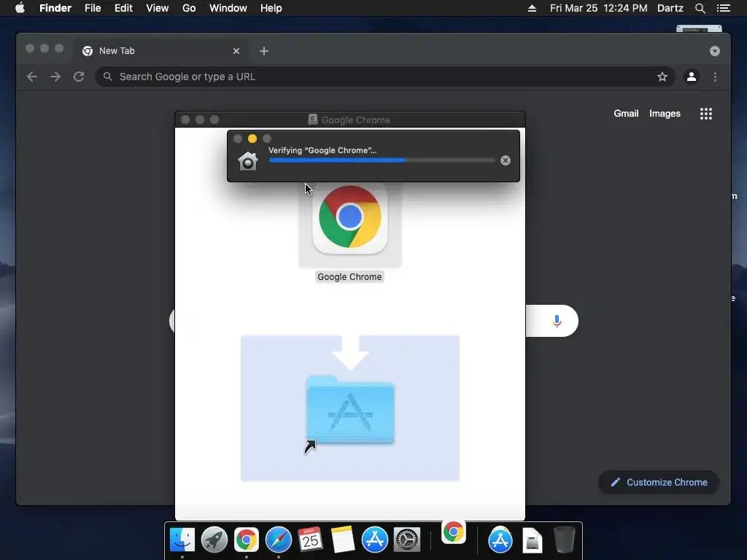Open Launchpad from the Dock

tap(214, 540)
